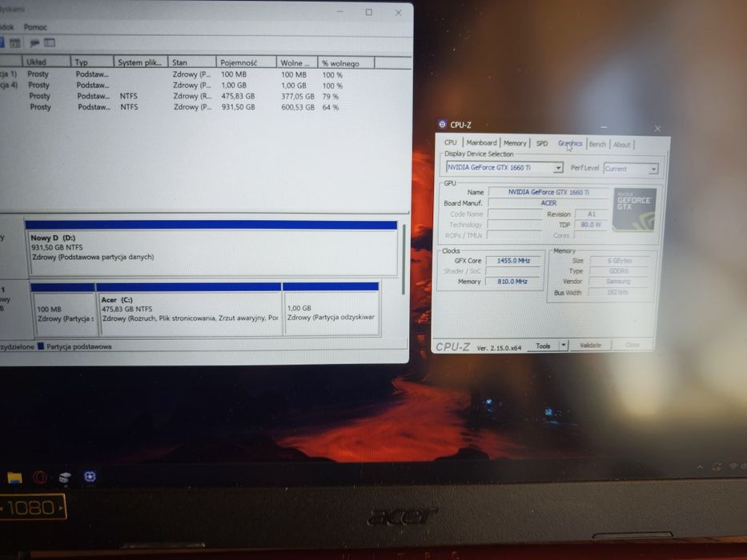Switch to the Mainboard tab in CPU-Z

click(481, 142)
